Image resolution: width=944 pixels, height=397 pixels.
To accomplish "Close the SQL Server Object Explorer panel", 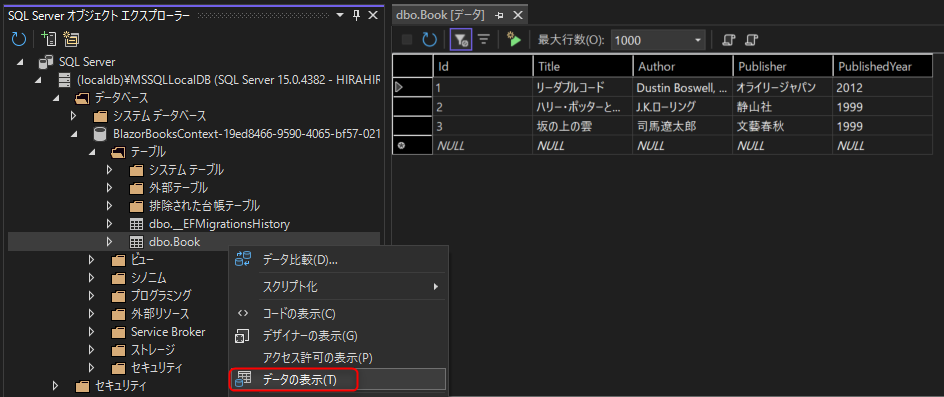I will 372,14.
